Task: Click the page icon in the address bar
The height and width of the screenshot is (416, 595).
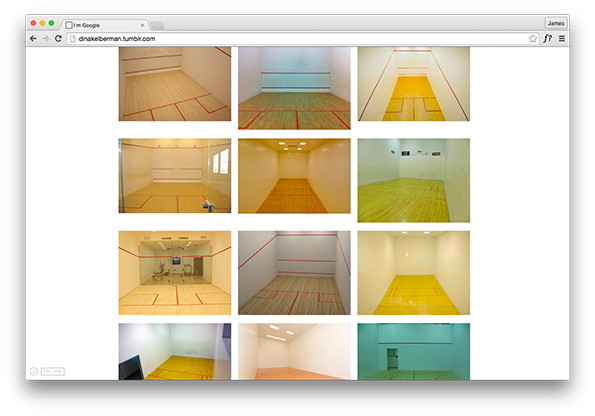Action: [x=73, y=39]
